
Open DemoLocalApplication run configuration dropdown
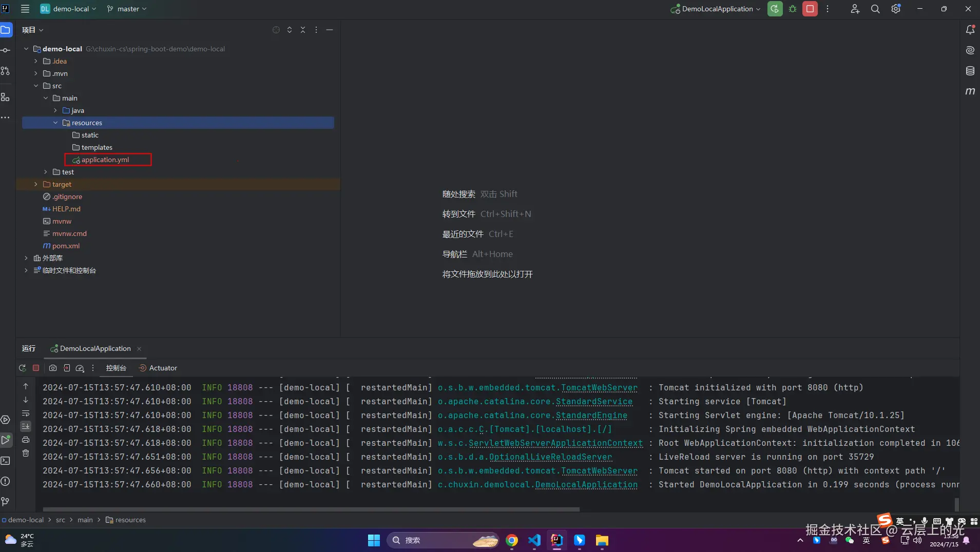click(715, 9)
